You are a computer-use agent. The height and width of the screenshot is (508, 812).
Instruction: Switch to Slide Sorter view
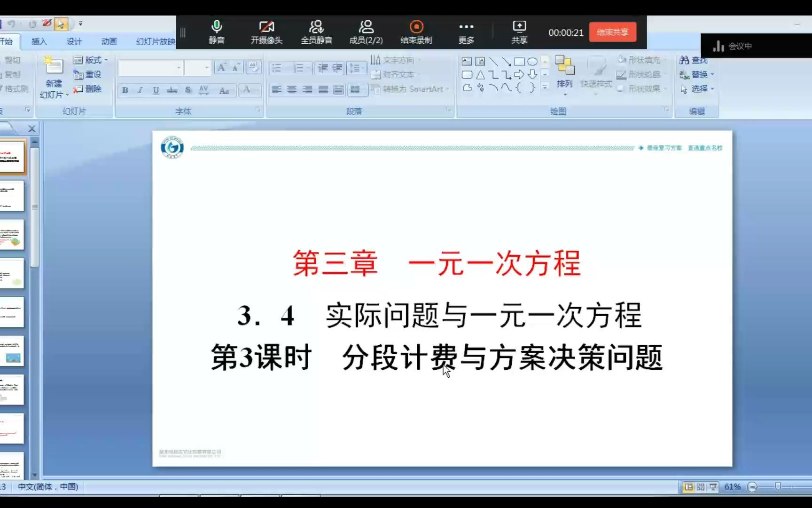tap(701, 487)
